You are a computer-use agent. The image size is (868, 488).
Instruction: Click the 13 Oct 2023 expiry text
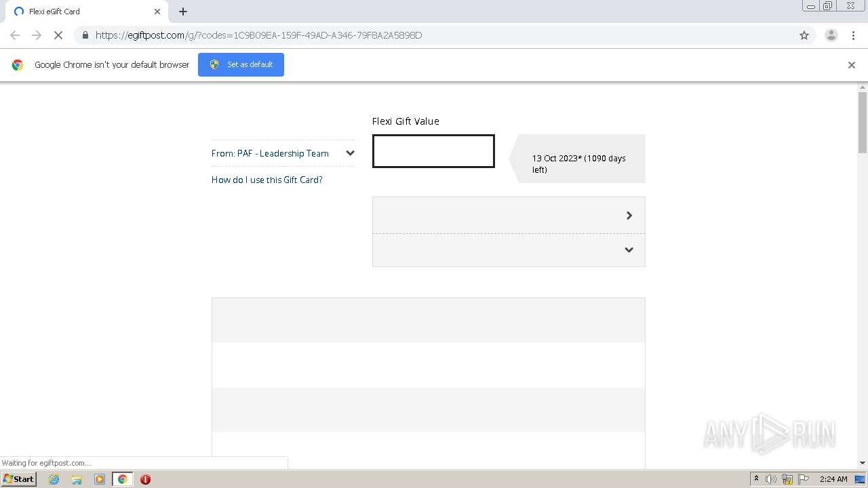(x=578, y=164)
